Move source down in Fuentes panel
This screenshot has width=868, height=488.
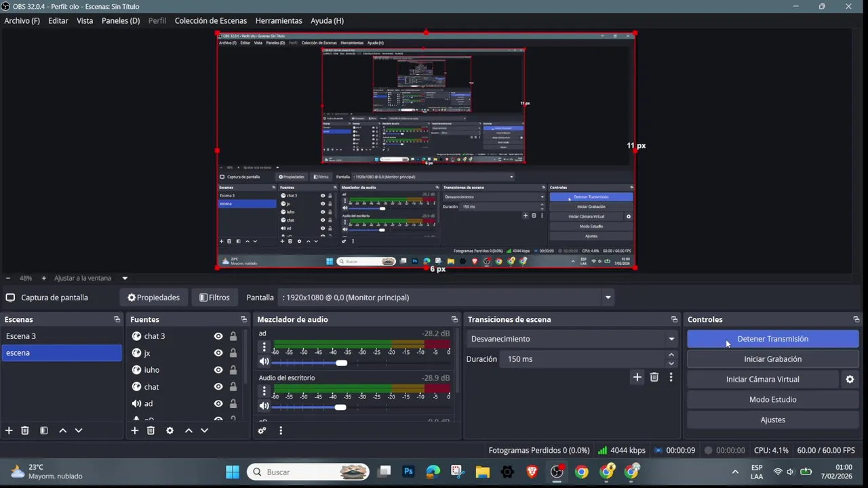204,430
